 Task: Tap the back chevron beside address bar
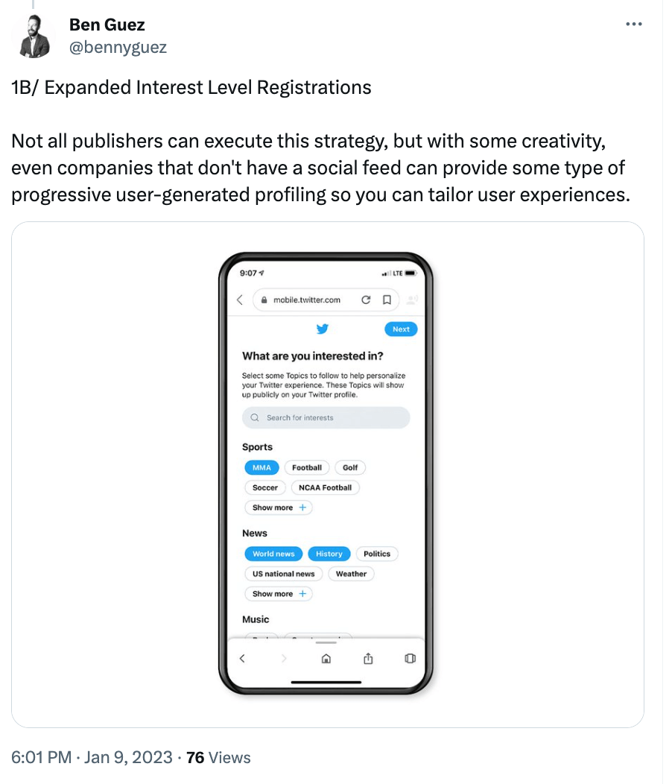coord(240,300)
